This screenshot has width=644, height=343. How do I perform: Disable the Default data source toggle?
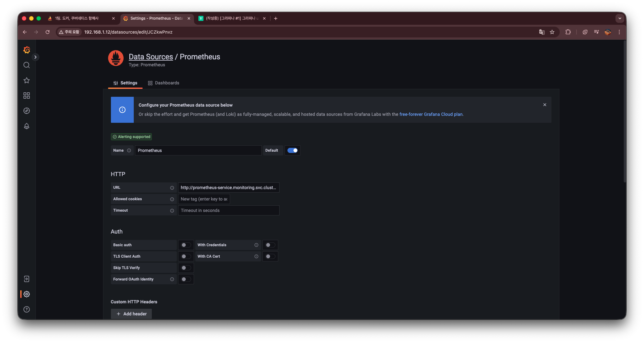(292, 150)
